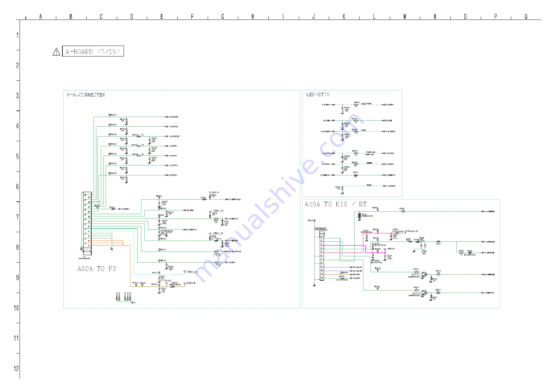This screenshot has width=555, height=392.
Task: Select the LED-DT70 section heading
Action: (x=318, y=94)
